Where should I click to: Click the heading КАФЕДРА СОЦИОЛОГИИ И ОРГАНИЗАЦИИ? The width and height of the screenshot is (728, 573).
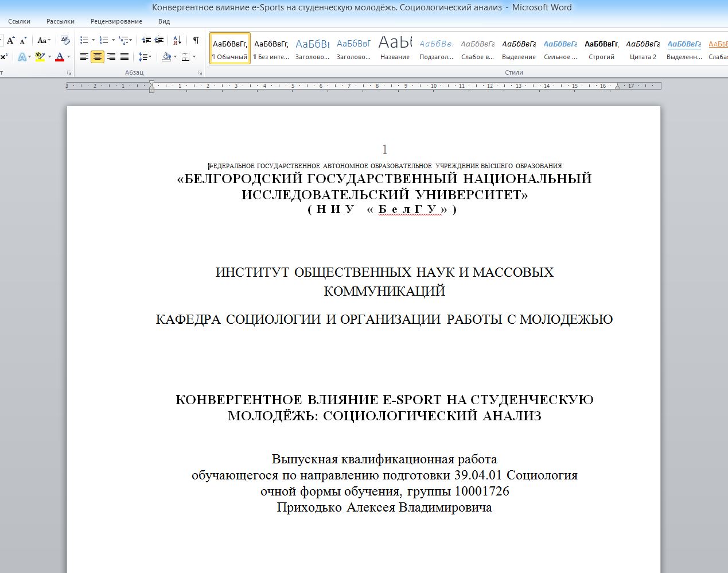(384, 319)
